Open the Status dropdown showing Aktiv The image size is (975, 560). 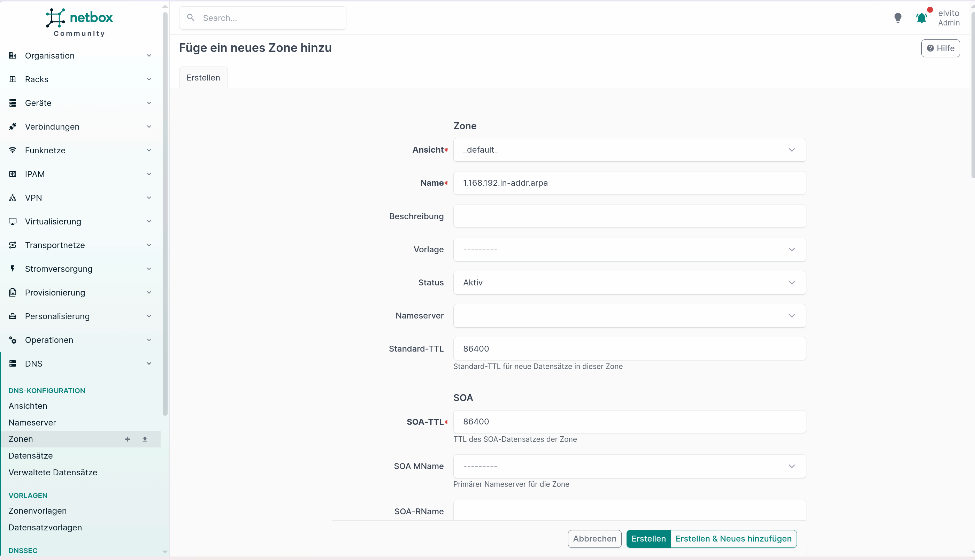pyautogui.click(x=629, y=283)
